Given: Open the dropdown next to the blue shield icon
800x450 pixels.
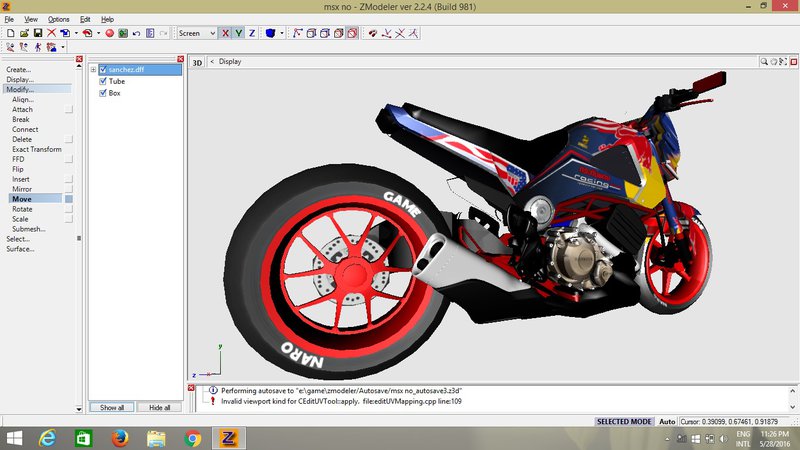Looking at the screenshot, I should point(282,33).
